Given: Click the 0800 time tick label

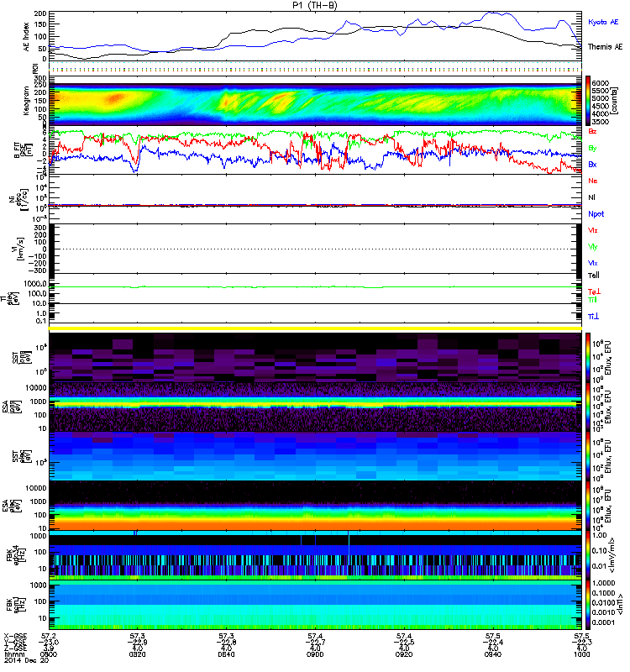Looking at the screenshot, I should pos(49,654).
